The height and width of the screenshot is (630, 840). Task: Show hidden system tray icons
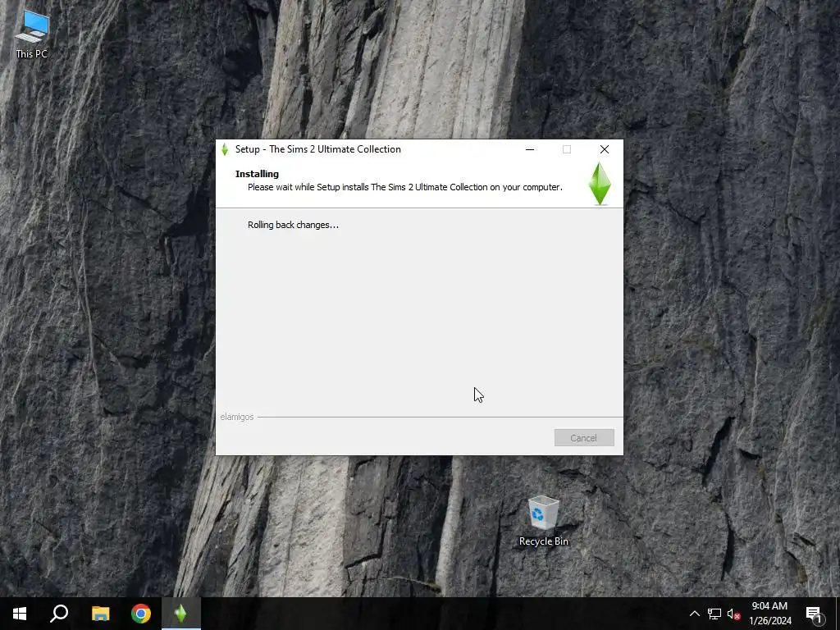(694, 614)
